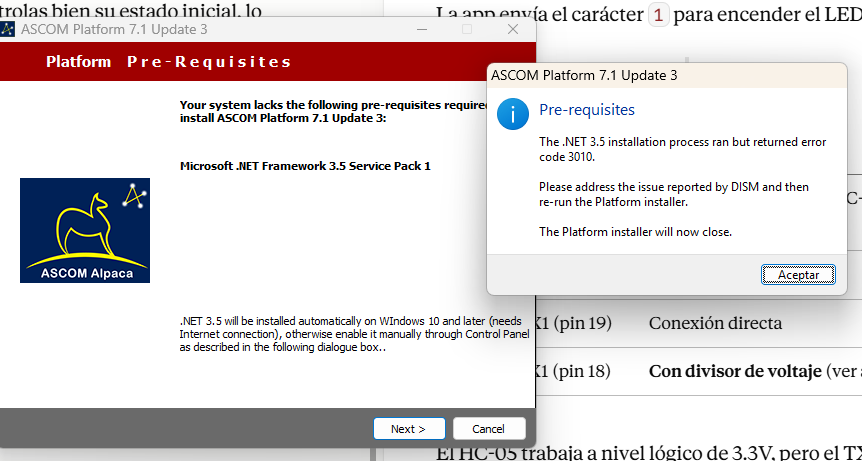Close the ASCOM Platform installer window

point(513,29)
